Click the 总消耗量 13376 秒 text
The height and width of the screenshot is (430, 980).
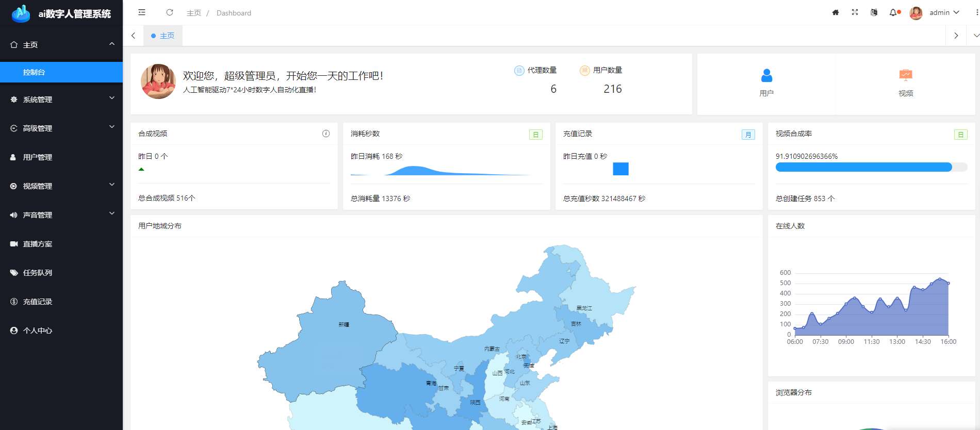[x=380, y=199]
